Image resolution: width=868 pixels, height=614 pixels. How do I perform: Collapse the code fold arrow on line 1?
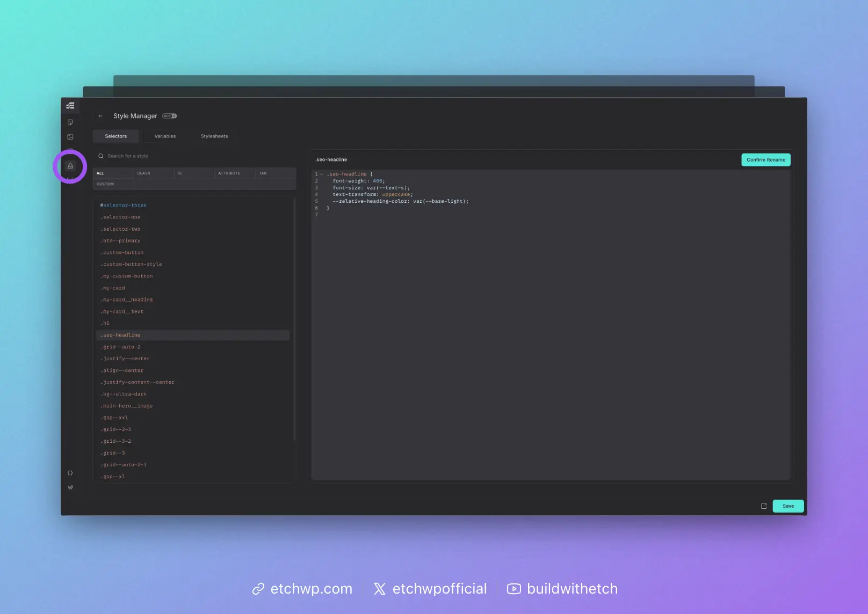322,174
